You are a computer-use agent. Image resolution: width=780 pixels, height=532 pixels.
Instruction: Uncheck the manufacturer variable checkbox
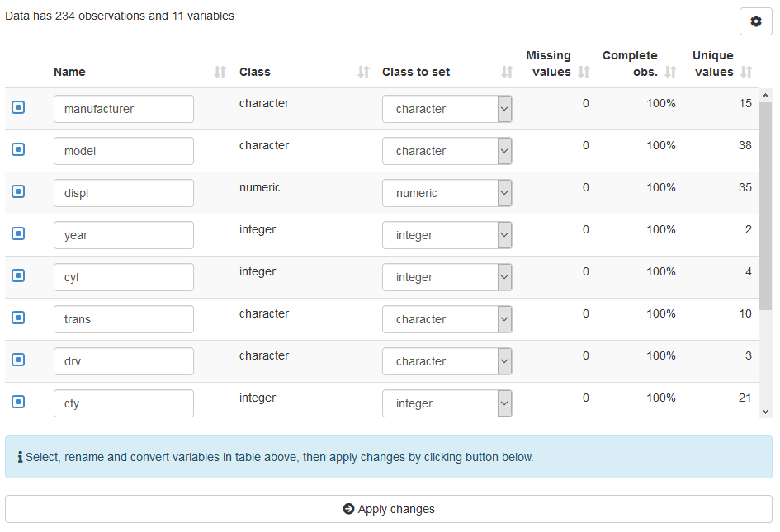click(x=18, y=107)
